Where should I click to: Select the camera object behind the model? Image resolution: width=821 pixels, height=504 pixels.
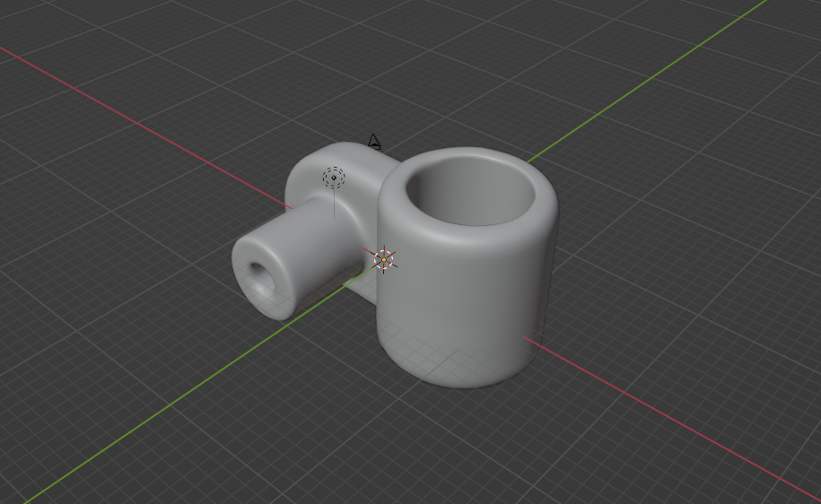374,142
